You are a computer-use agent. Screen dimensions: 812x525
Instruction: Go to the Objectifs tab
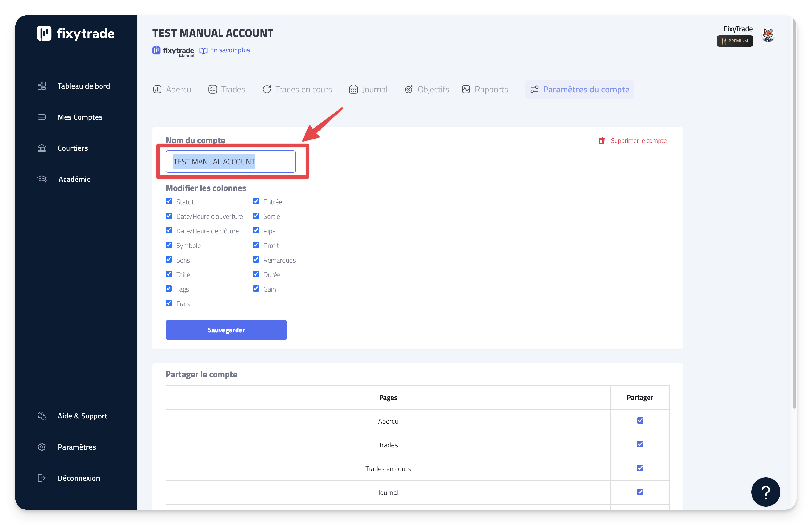(427, 89)
